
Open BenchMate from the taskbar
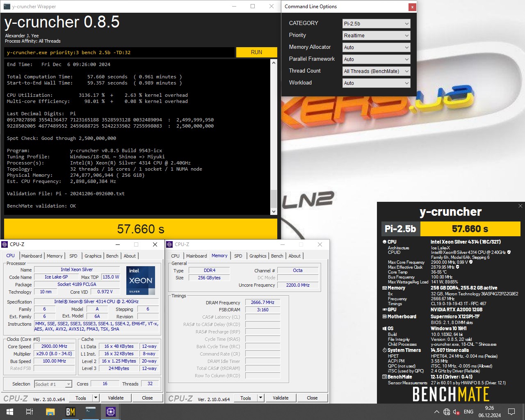tap(70, 412)
